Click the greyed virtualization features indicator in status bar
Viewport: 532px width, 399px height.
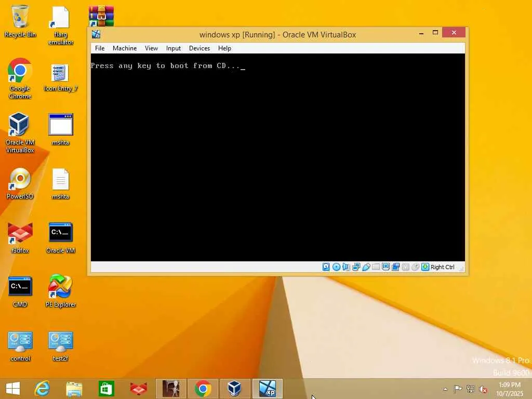point(405,267)
